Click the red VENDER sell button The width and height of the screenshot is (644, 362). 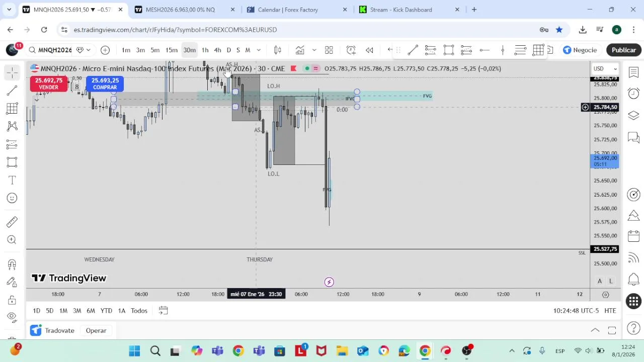pyautogui.click(x=48, y=83)
